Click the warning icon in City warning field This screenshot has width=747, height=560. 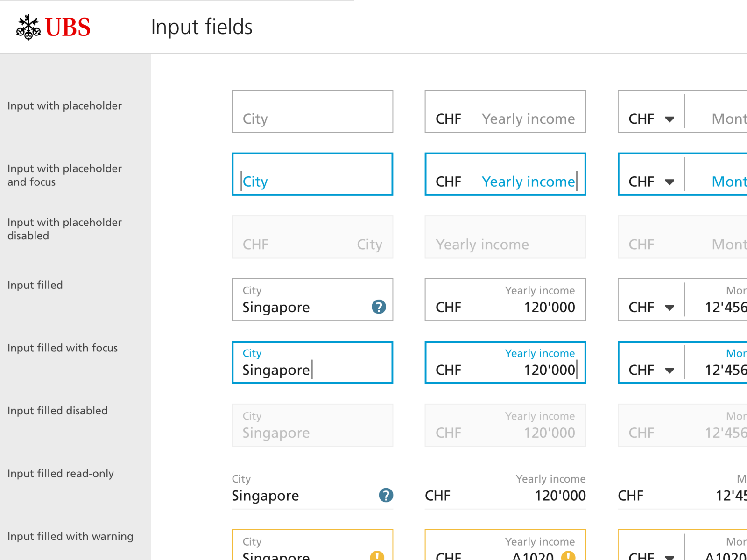377,555
